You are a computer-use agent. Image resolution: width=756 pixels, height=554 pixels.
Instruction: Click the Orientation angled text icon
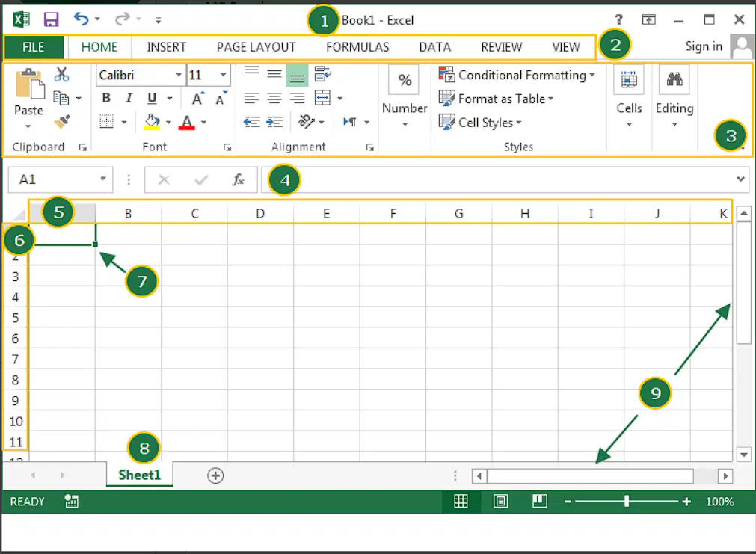click(x=306, y=121)
